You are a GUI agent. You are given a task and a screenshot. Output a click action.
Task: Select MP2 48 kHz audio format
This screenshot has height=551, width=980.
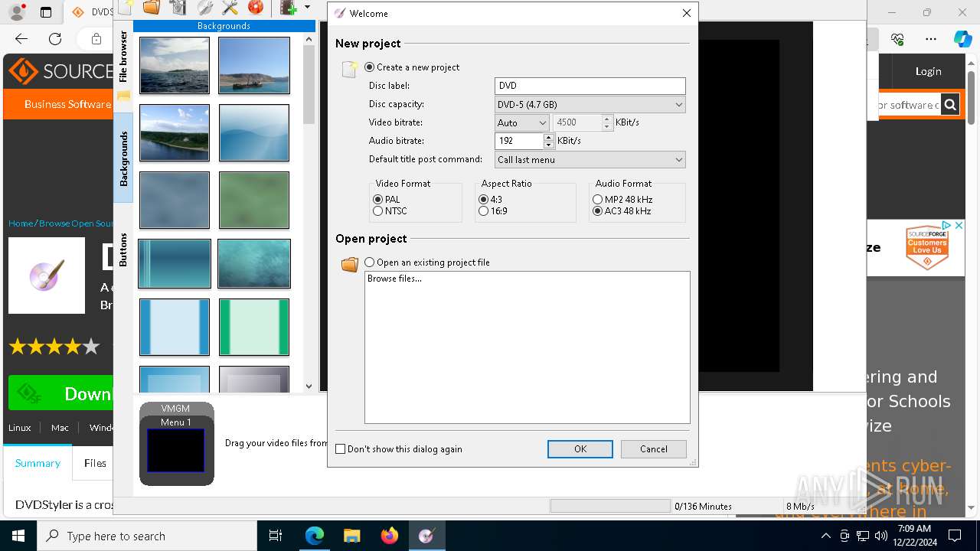[598, 200]
